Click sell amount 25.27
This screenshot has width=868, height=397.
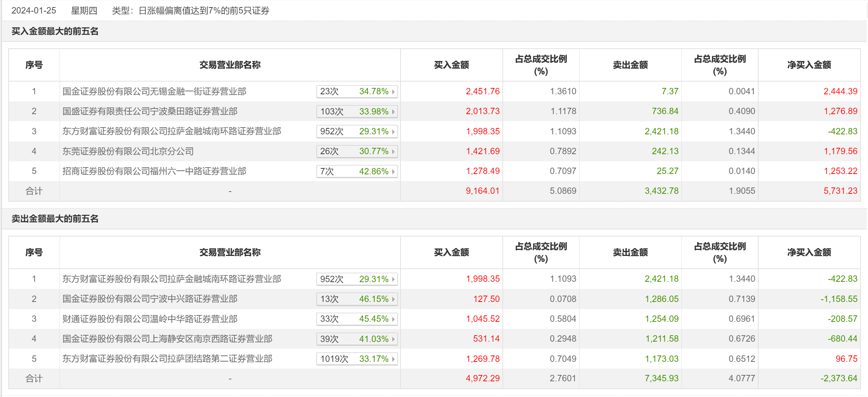pyautogui.click(x=667, y=171)
